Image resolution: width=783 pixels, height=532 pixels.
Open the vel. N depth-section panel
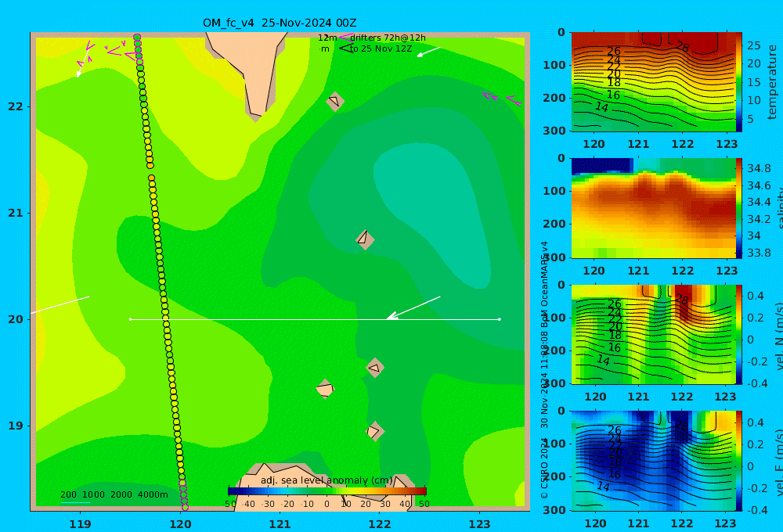[653, 334]
